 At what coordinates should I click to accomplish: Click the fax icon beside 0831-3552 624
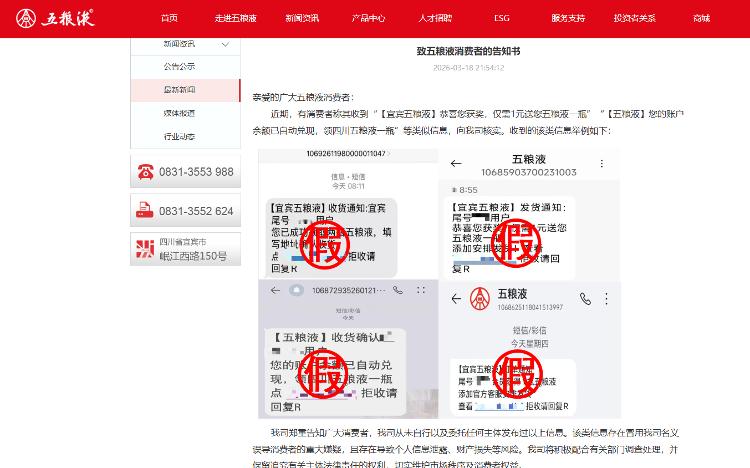[x=146, y=211]
